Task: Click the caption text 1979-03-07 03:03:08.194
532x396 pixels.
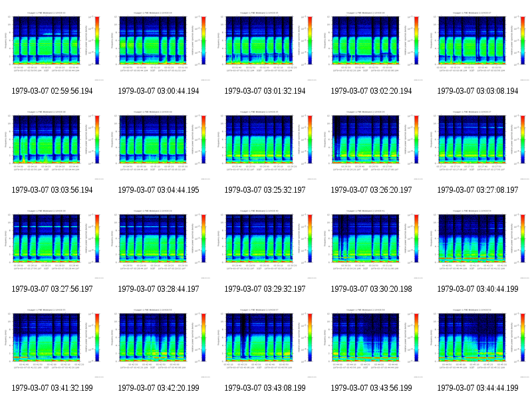Action: pyautogui.click(x=477, y=91)
